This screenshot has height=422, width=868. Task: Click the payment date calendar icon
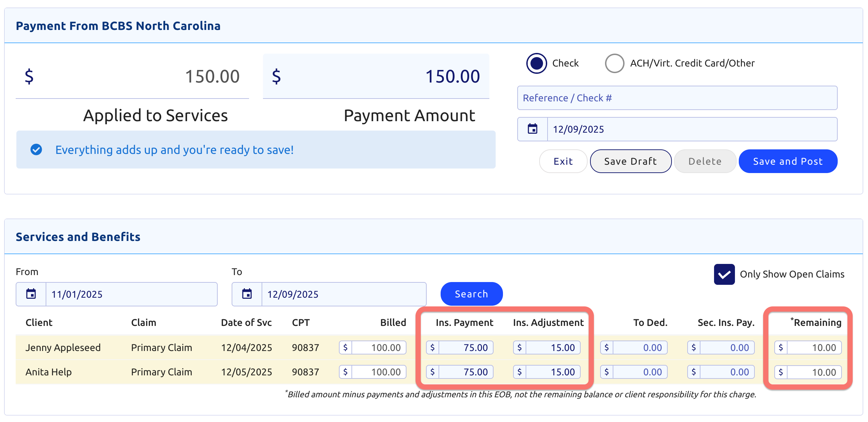pyautogui.click(x=532, y=129)
